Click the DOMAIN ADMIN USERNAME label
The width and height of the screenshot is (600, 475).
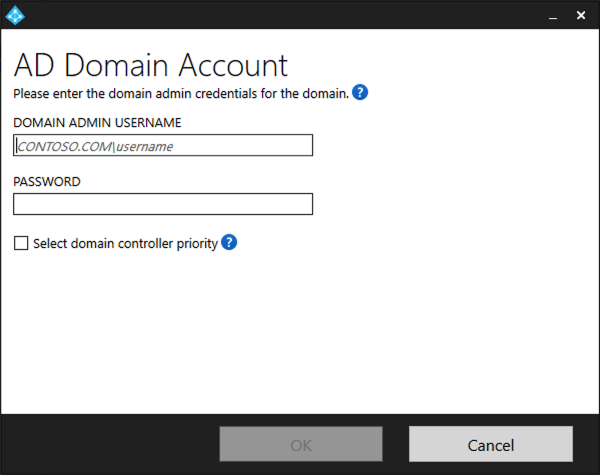(97, 122)
